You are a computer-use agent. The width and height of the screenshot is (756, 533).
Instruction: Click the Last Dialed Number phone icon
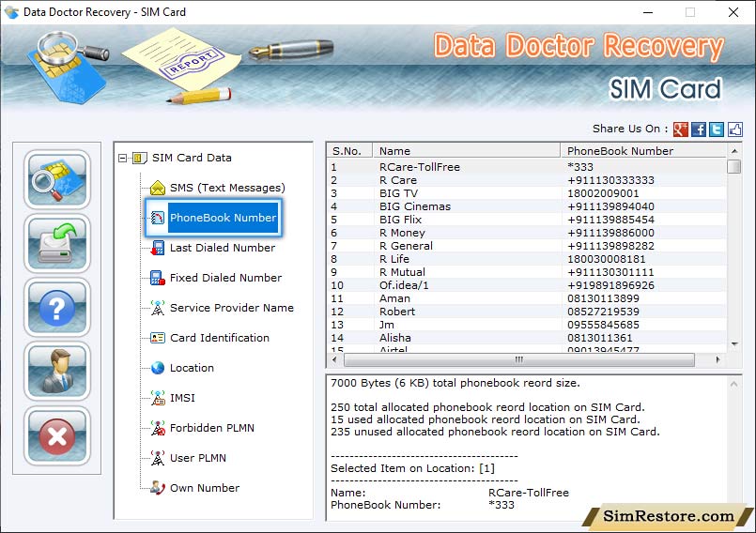point(158,248)
